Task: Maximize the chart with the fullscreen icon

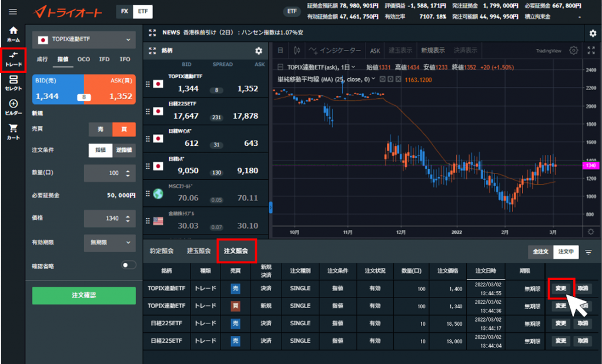Action: [x=591, y=51]
